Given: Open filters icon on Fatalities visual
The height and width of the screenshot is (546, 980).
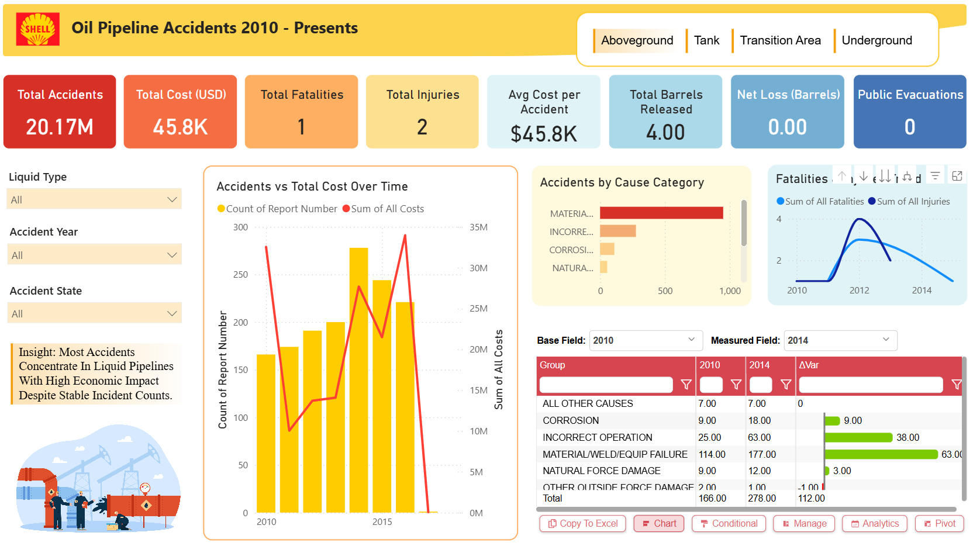Looking at the screenshot, I should pos(936,175).
